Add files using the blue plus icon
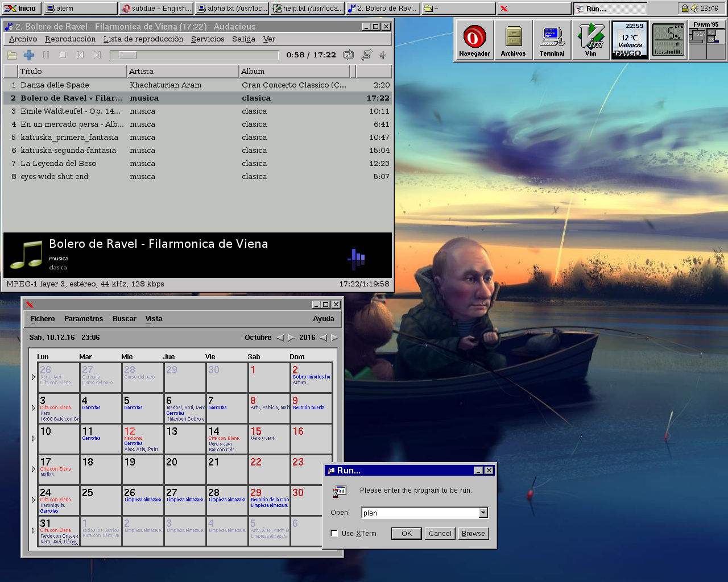This screenshot has width=728, height=582. (29, 55)
